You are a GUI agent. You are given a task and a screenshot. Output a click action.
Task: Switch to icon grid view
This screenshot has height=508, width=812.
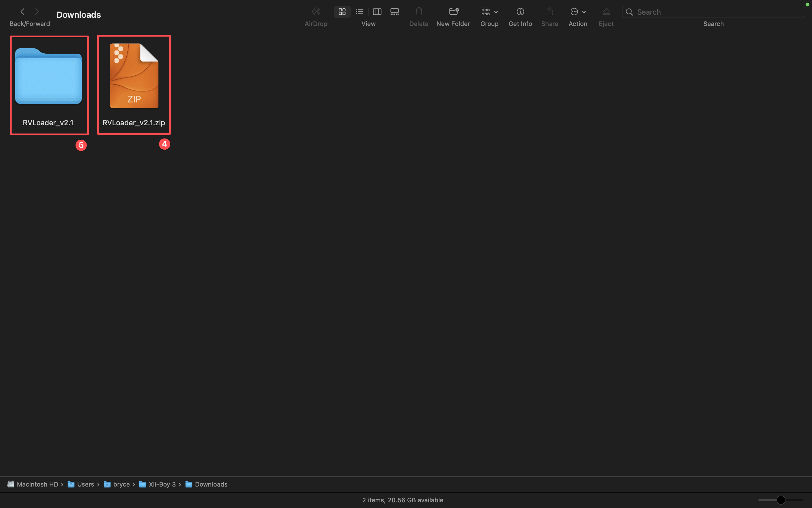[x=342, y=12]
